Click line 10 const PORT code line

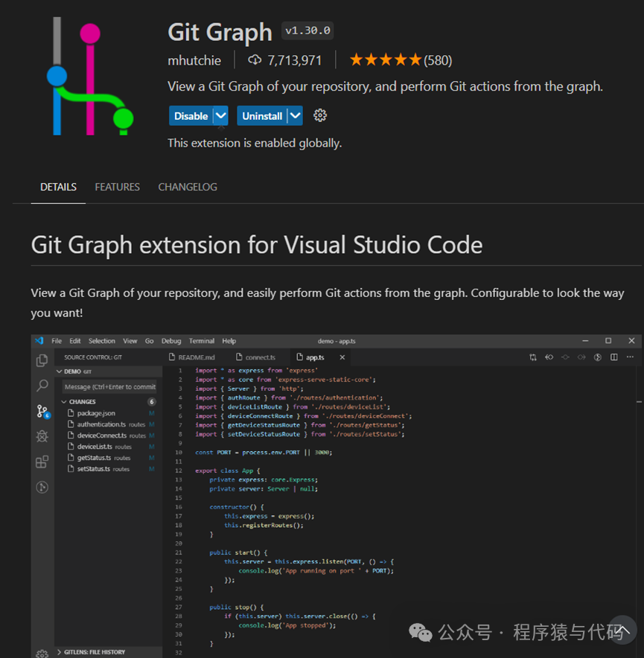264,453
